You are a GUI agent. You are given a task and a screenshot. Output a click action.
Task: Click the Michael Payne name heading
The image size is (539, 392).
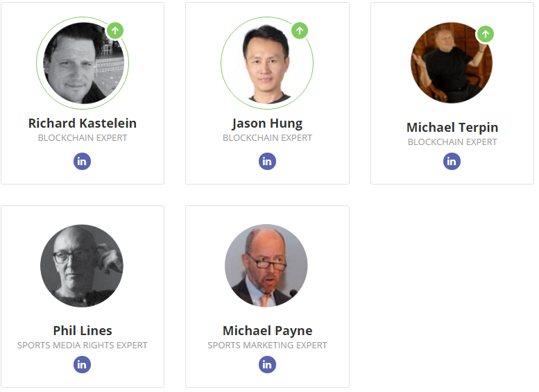268,330
